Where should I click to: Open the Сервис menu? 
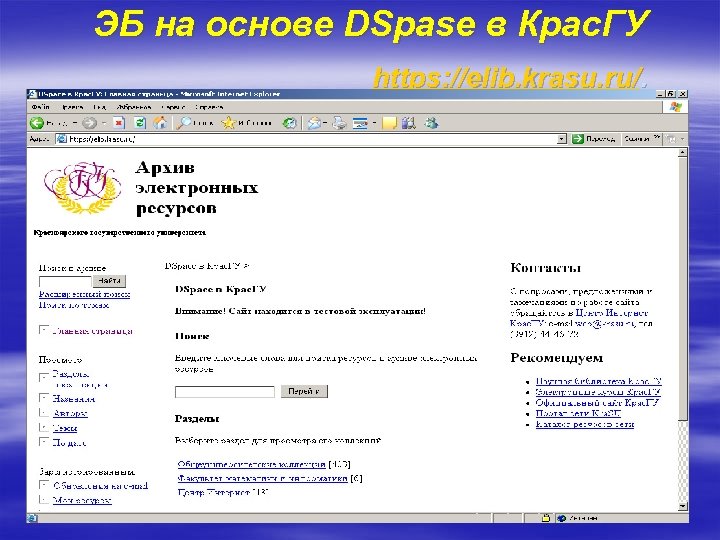[173, 107]
